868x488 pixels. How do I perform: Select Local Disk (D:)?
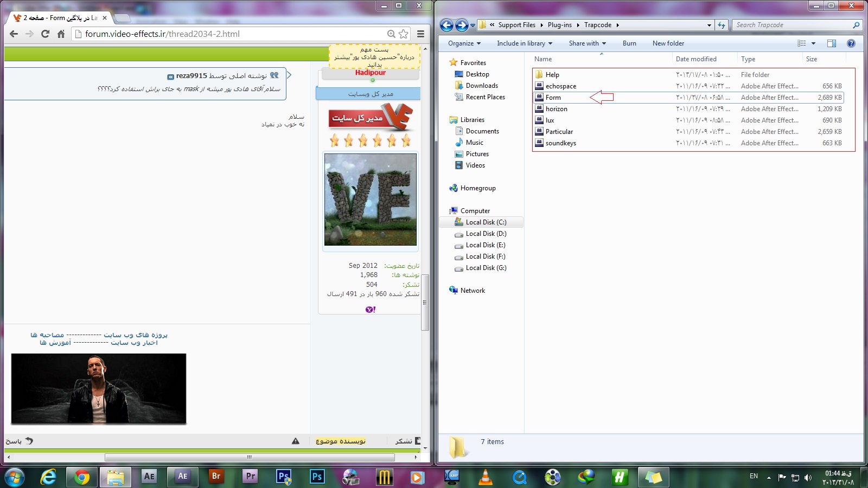486,234
